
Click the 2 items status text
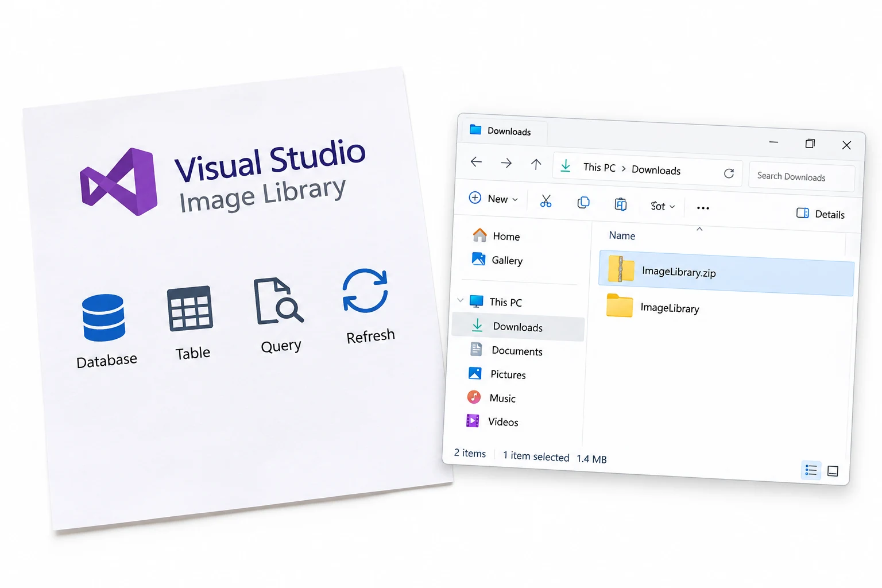point(470,453)
